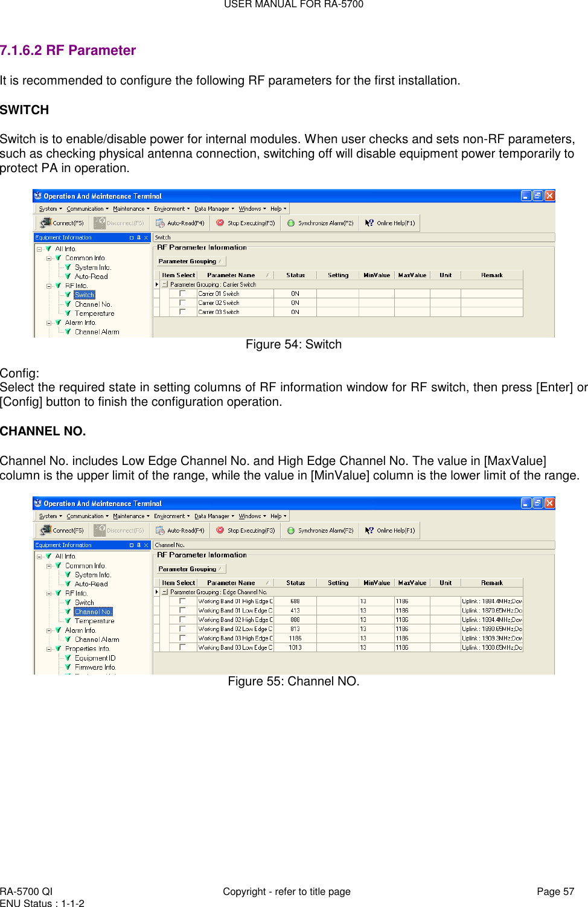Open the Maintenance menu in the Figure 54 window
Image resolution: width=588 pixels, height=907 pixels.
point(131,208)
